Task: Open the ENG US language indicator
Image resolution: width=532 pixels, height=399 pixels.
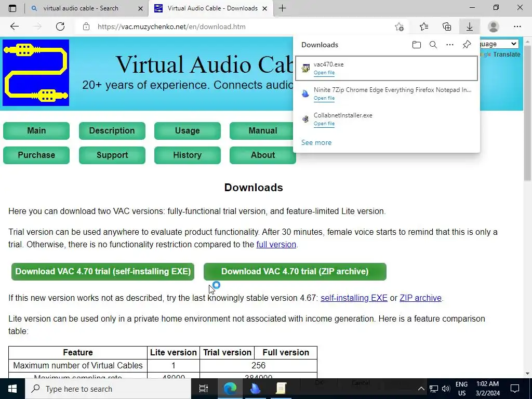Action: [461, 389]
